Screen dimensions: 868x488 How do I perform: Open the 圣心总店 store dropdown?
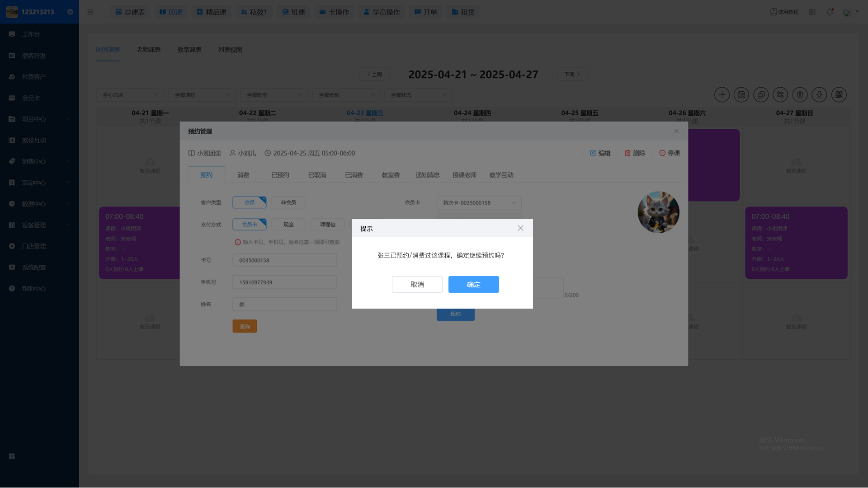point(130,95)
